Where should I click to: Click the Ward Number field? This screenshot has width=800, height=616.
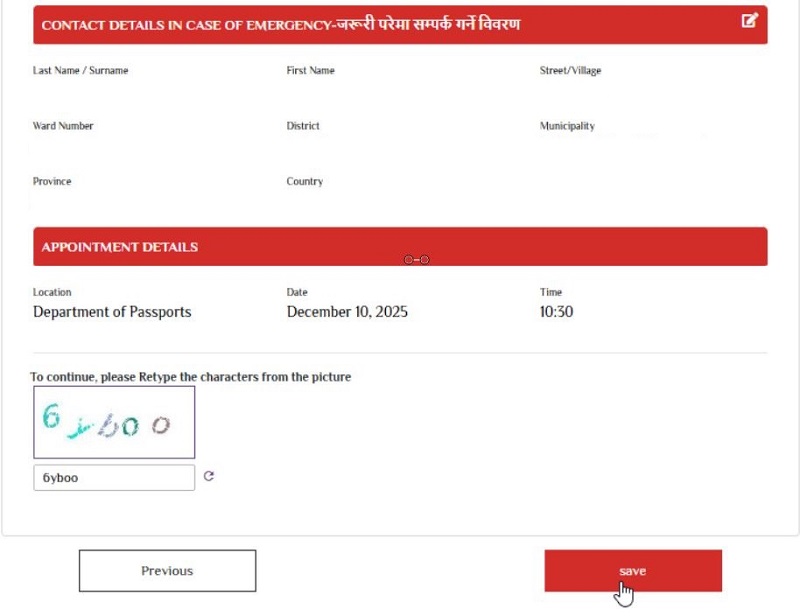(x=64, y=126)
